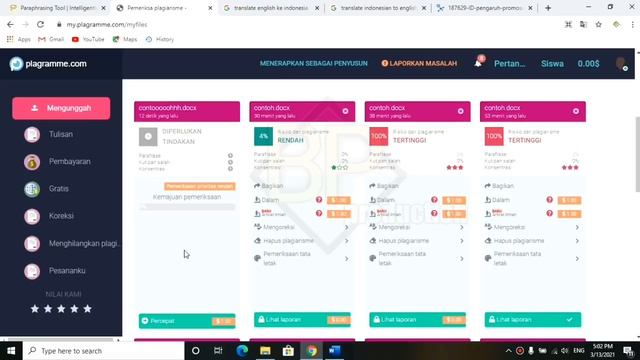Viewport: 640px width, 360px height.
Task: Open the Pembayaran menu item
Action: tap(70, 162)
